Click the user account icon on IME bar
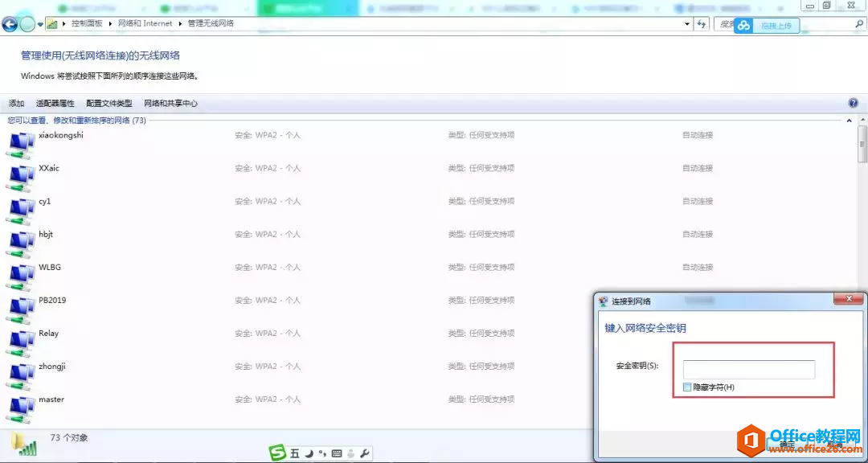 coord(350,453)
